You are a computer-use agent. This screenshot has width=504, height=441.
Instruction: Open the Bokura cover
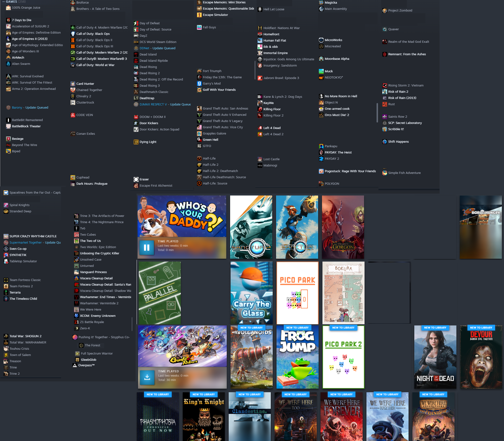pyautogui.click(x=343, y=293)
